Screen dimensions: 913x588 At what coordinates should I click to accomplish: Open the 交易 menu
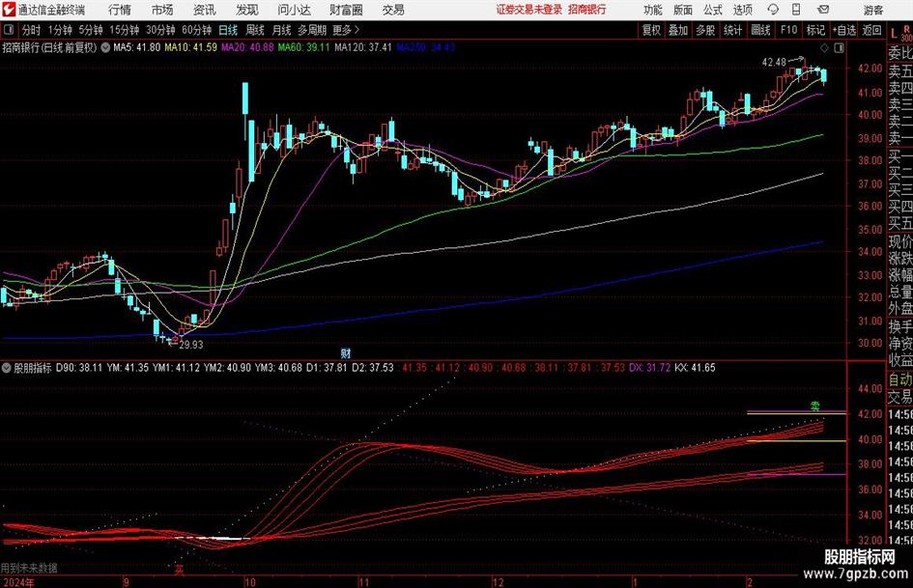[x=393, y=10]
